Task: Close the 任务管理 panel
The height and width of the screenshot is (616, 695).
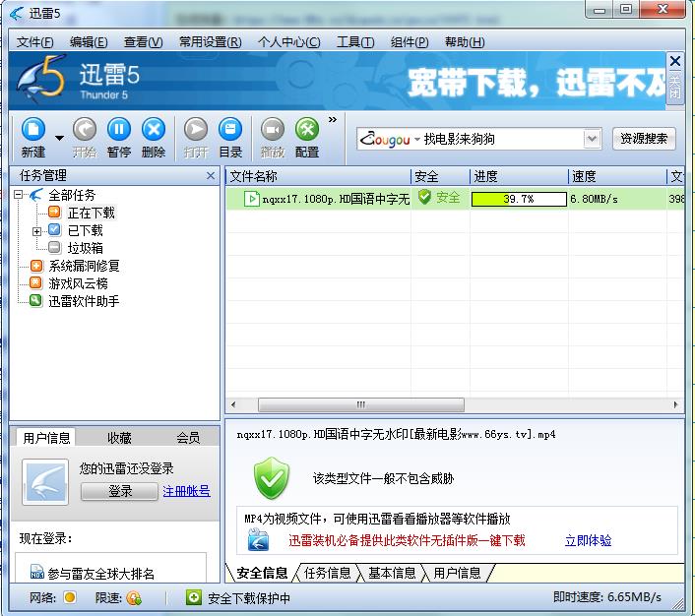Action: point(211,176)
